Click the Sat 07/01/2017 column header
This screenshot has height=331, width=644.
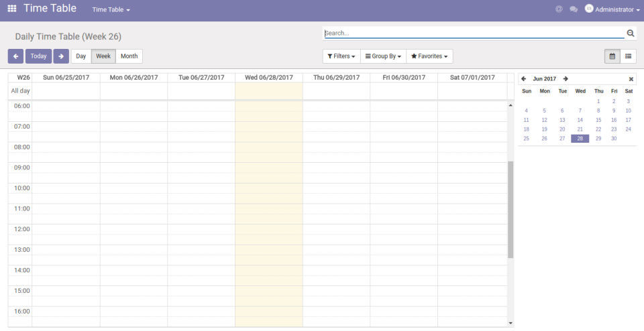tap(472, 78)
